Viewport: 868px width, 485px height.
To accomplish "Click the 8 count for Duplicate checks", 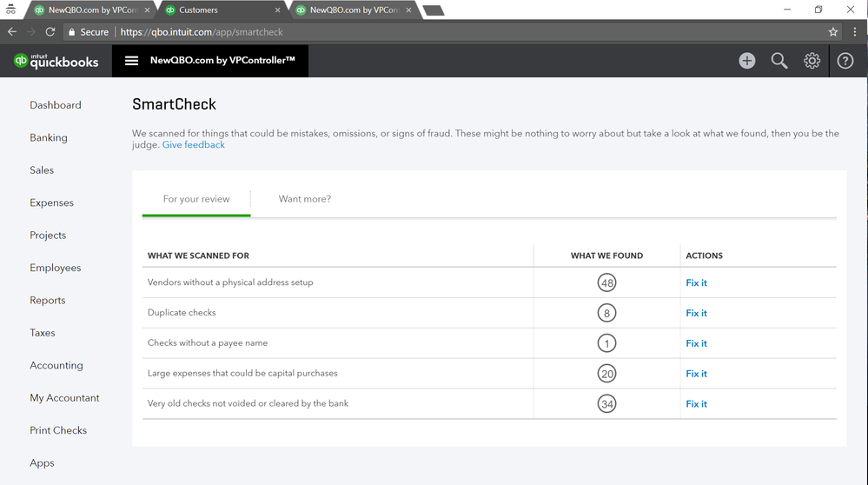I will (606, 314).
